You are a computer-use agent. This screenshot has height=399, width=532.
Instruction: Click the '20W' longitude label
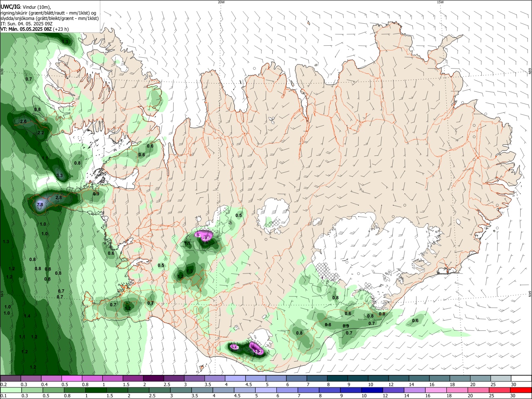coord(221,2)
